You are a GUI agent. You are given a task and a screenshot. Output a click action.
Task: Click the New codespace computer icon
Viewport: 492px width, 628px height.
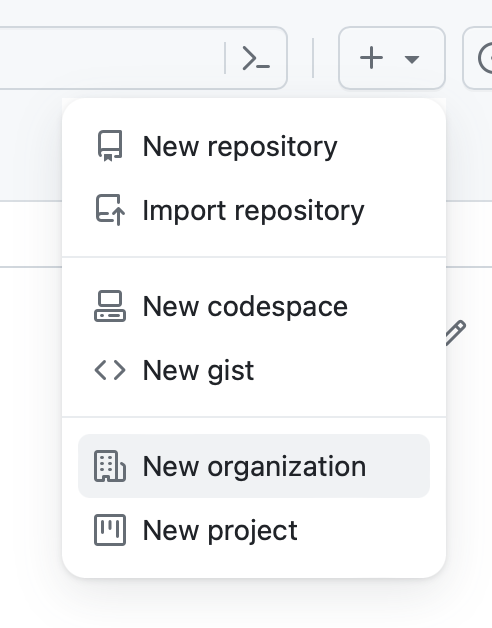(x=110, y=306)
